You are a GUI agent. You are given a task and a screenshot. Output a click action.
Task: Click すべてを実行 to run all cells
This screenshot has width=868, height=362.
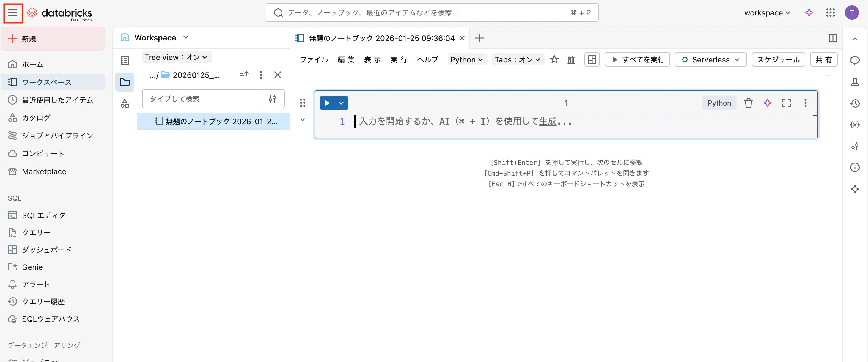[x=637, y=60]
